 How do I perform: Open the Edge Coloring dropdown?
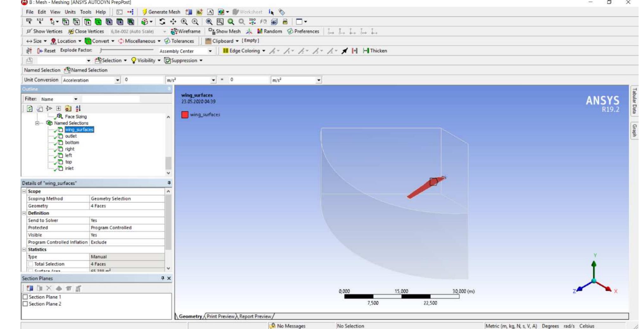(264, 51)
